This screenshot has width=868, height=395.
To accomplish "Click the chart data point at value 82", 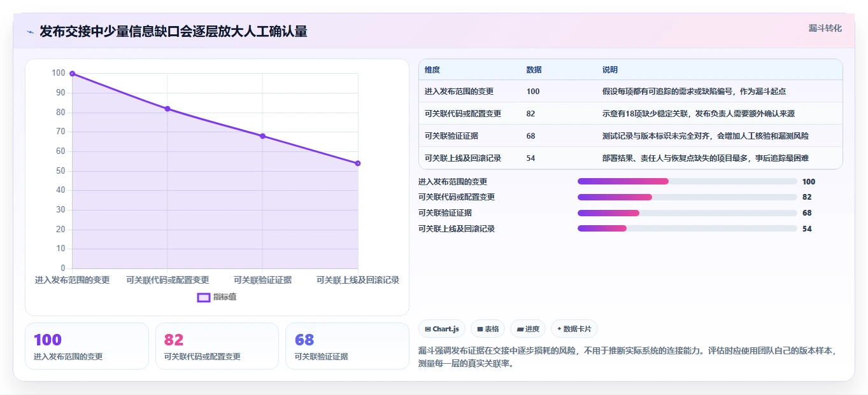I will [167, 109].
